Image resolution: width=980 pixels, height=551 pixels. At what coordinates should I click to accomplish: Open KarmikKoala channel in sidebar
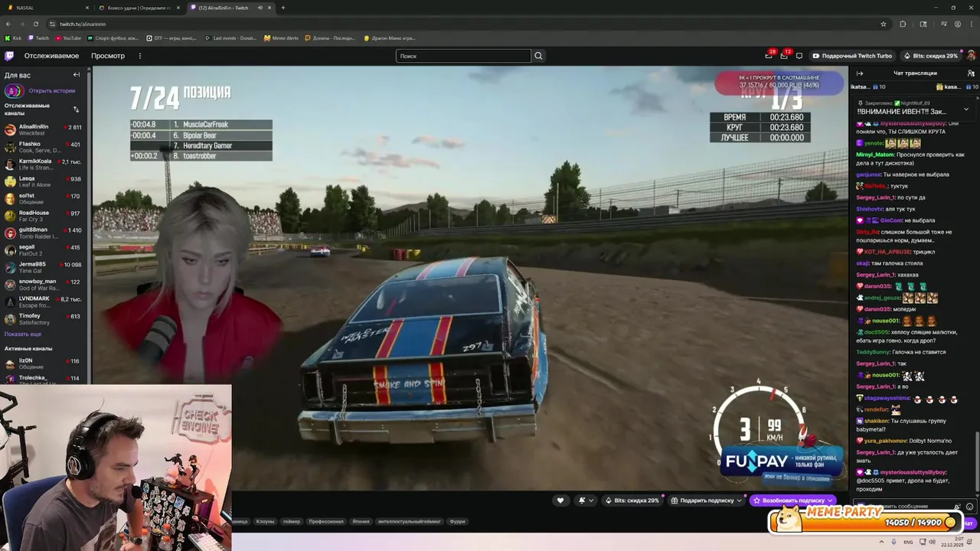(44, 164)
